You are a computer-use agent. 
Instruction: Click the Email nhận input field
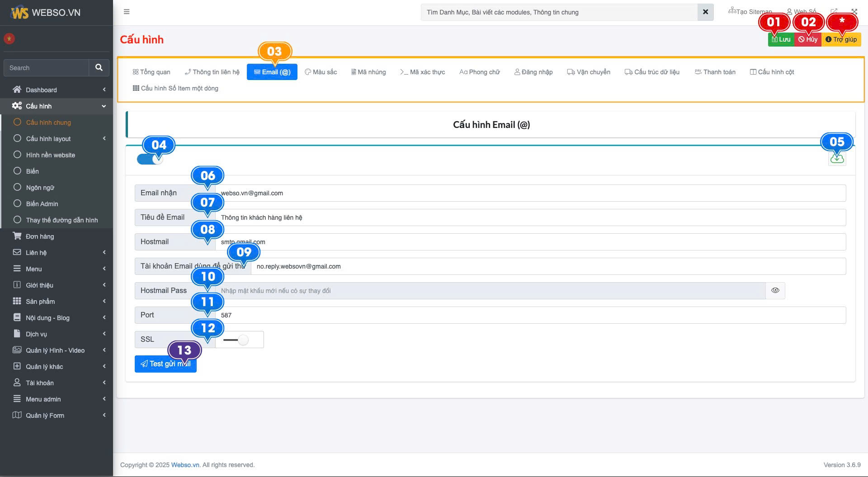[x=530, y=193]
